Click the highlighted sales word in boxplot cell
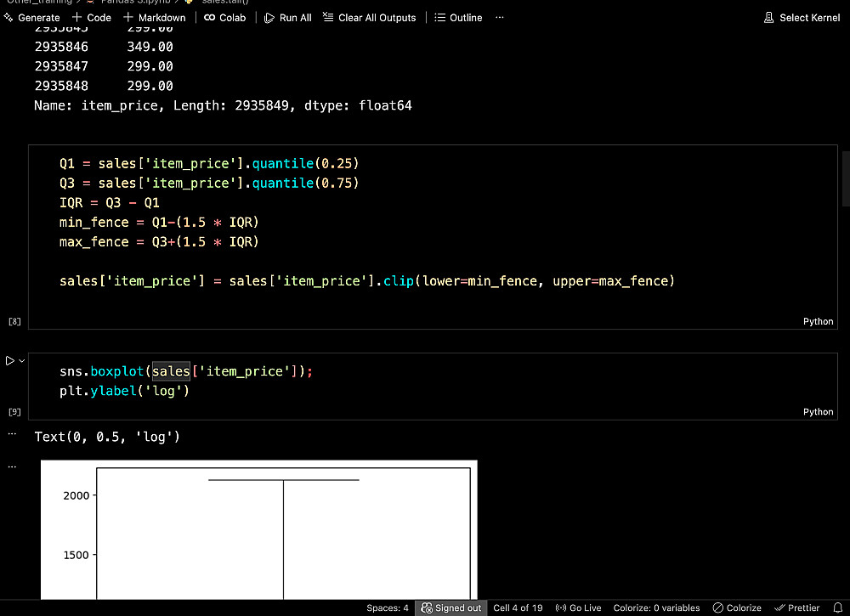Image resolution: width=850 pixels, height=616 pixels. pos(171,371)
